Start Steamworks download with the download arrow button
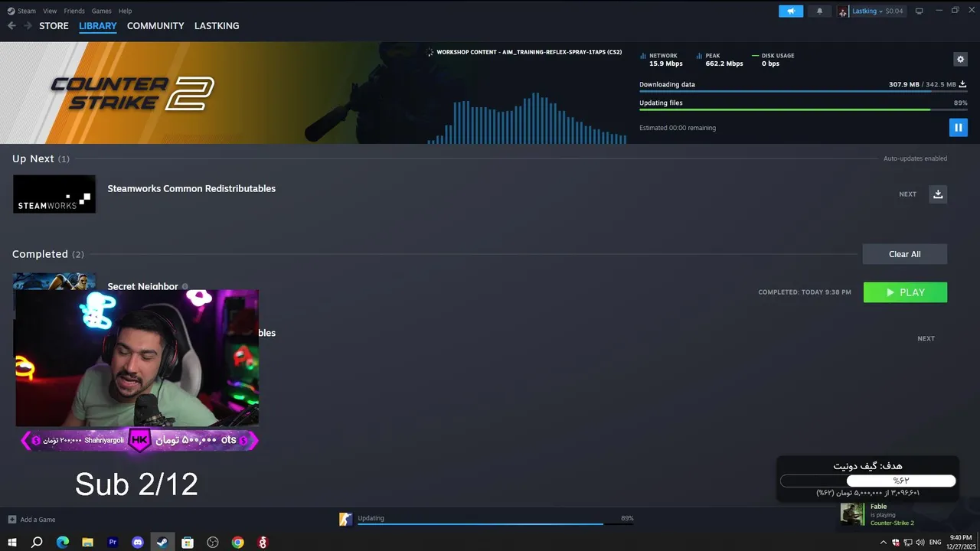This screenshot has width=980, height=551. pyautogui.click(x=938, y=194)
